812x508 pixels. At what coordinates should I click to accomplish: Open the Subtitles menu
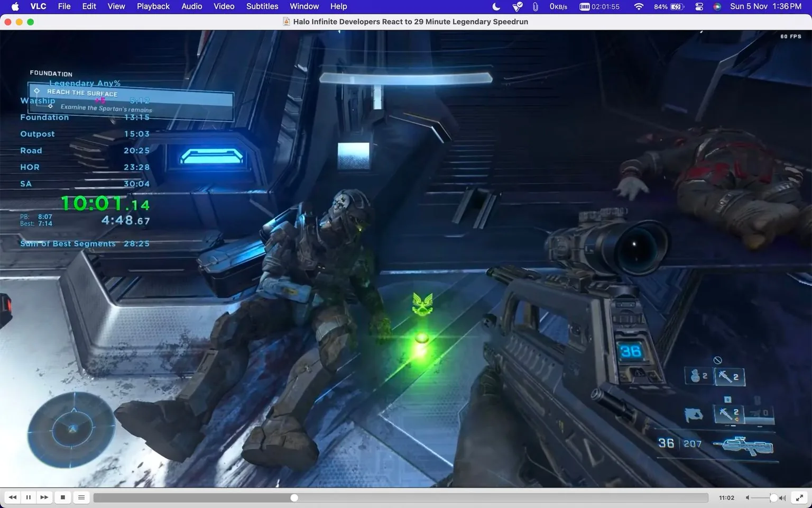tap(262, 6)
